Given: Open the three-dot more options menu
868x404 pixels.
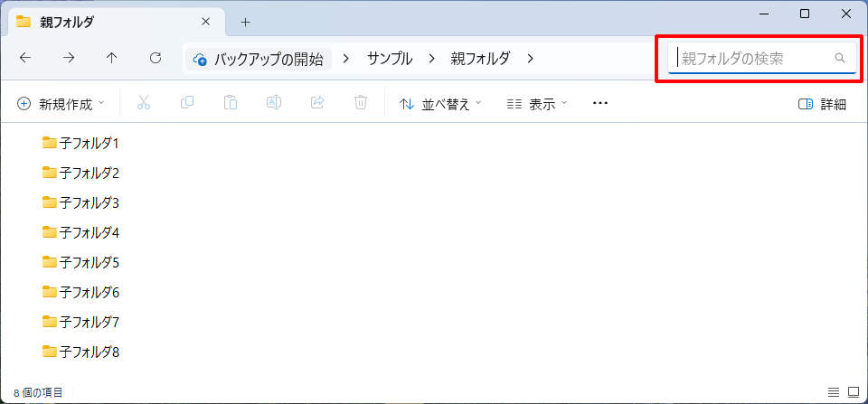Looking at the screenshot, I should (600, 103).
